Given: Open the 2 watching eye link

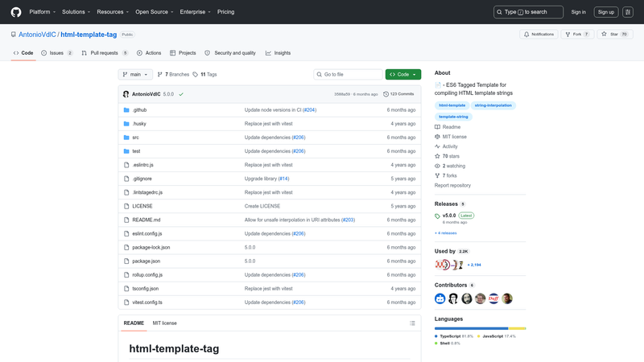Looking at the screenshot, I should [x=450, y=166].
